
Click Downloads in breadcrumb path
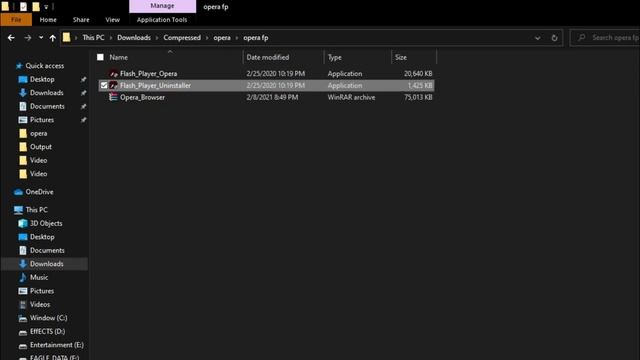click(134, 38)
